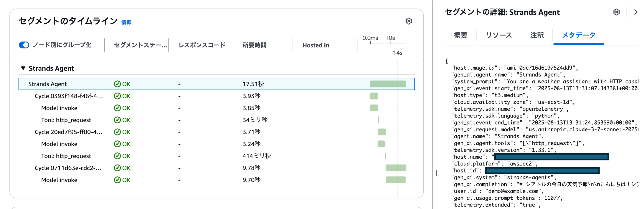Open the segment details settings gear

616,12
